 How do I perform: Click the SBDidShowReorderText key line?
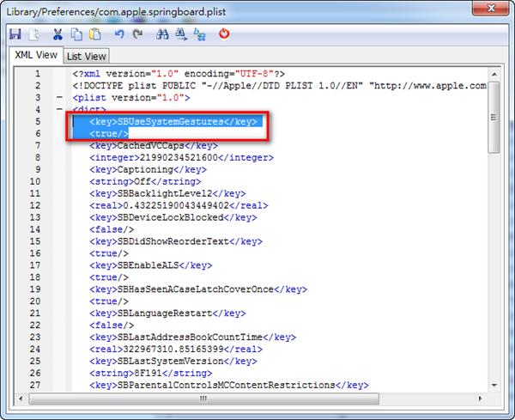[176, 241]
